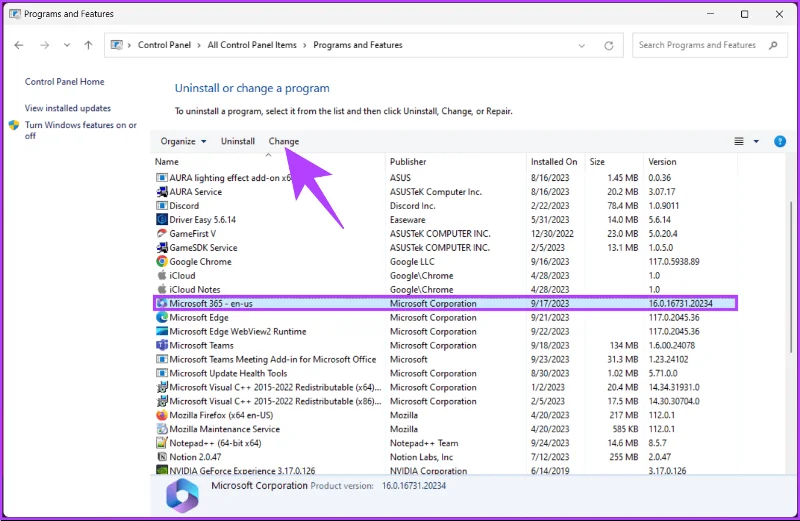Image resolution: width=800 pixels, height=521 pixels.
Task: Go up one level with the up arrow
Action: point(88,45)
